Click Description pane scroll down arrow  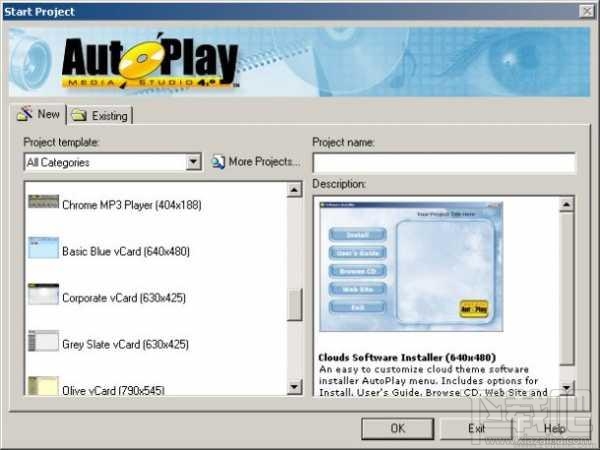click(566, 388)
